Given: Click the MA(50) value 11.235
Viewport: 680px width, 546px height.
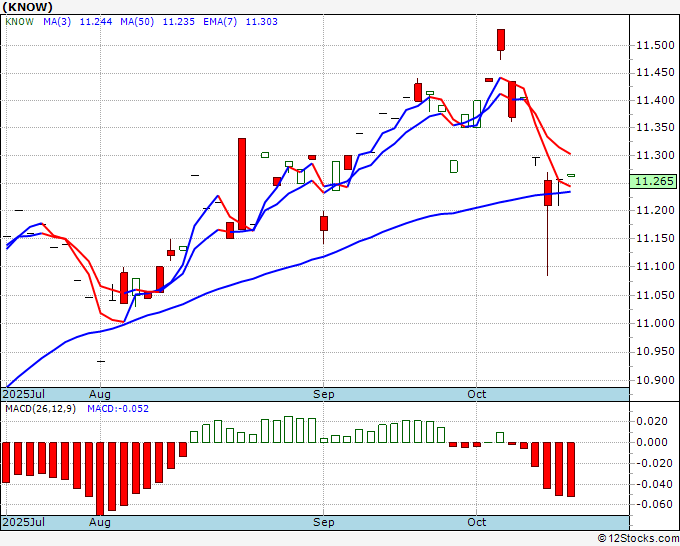Looking at the screenshot, I should pos(179,22).
